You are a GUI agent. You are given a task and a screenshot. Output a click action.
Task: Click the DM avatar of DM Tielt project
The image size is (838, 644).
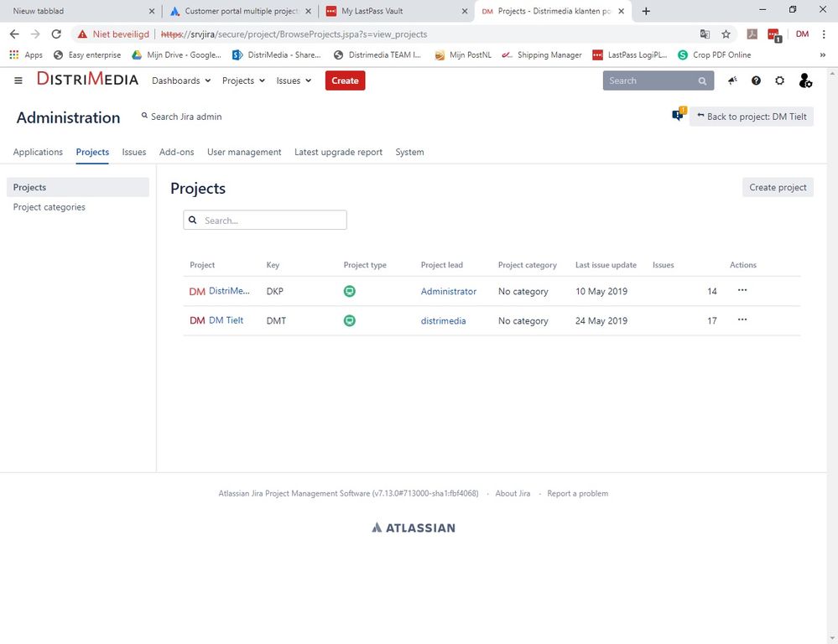pos(197,320)
